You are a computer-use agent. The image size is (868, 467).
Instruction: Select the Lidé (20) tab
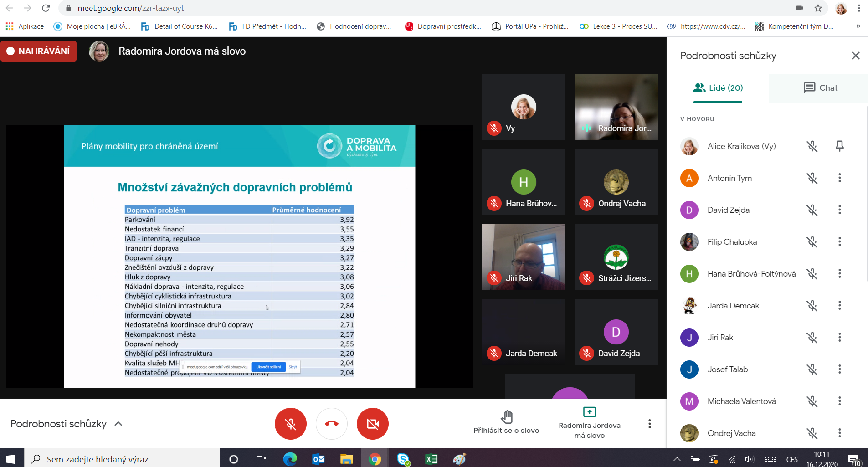pos(718,88)
